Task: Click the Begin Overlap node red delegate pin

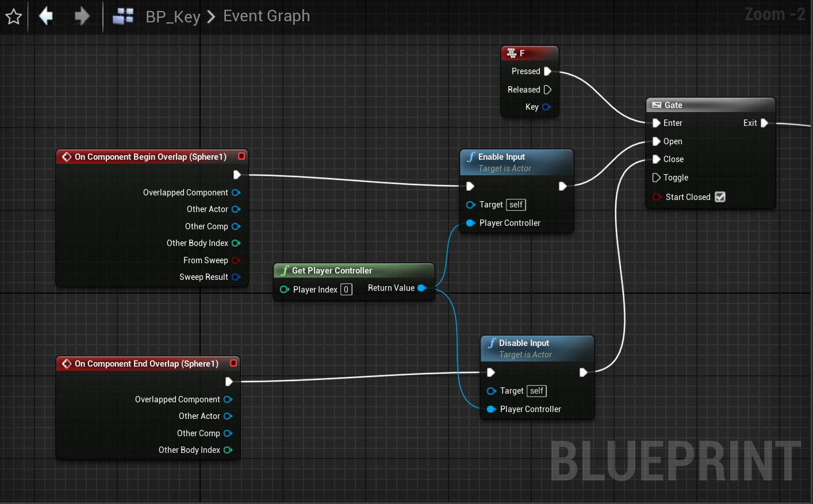Action: click(241, 156)
